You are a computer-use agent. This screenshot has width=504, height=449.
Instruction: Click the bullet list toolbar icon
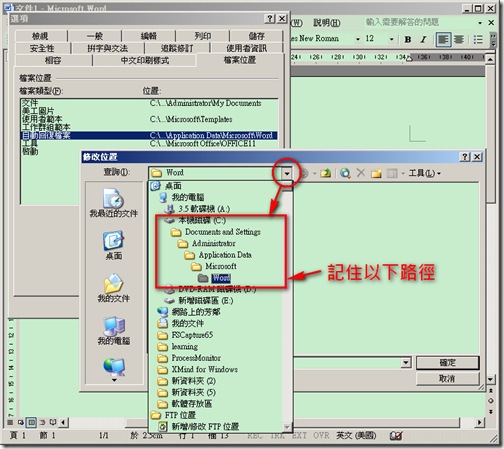pyautogui.click(x=478, y=39)
